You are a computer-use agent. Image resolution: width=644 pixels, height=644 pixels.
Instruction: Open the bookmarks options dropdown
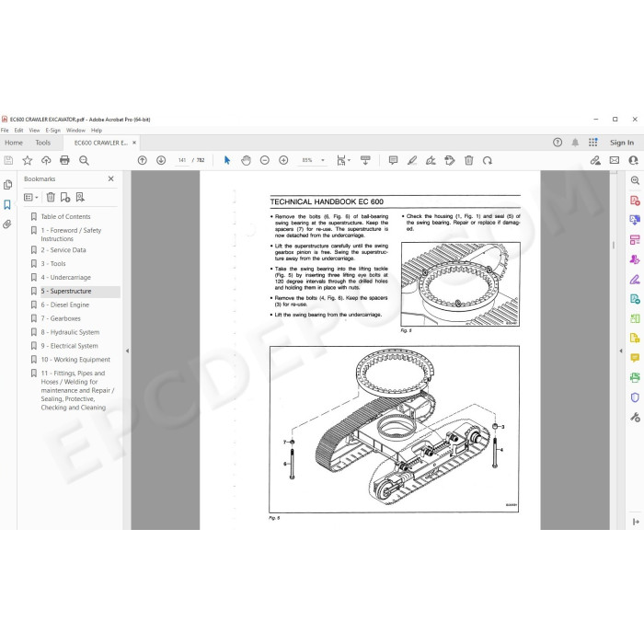click(30, 198)
